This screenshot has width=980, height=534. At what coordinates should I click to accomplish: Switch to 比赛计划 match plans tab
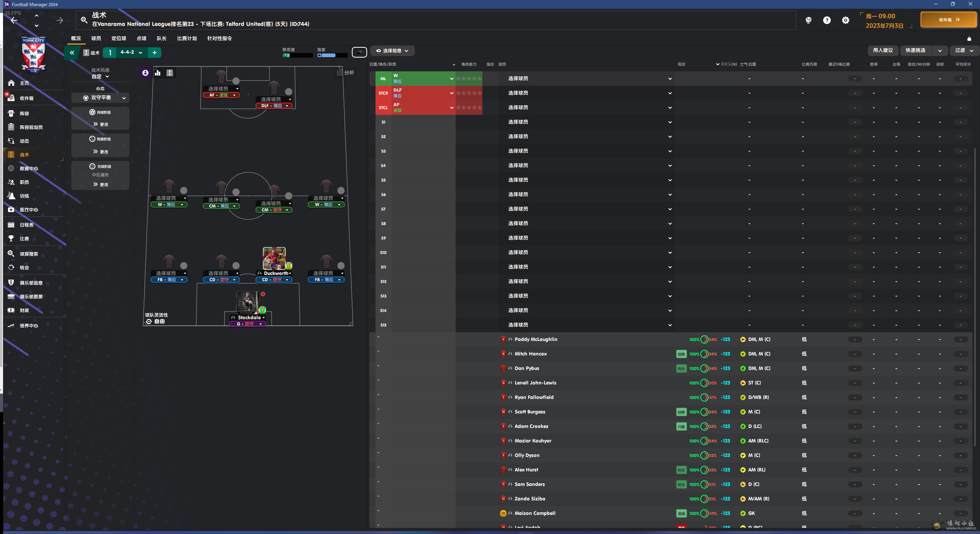187,39
